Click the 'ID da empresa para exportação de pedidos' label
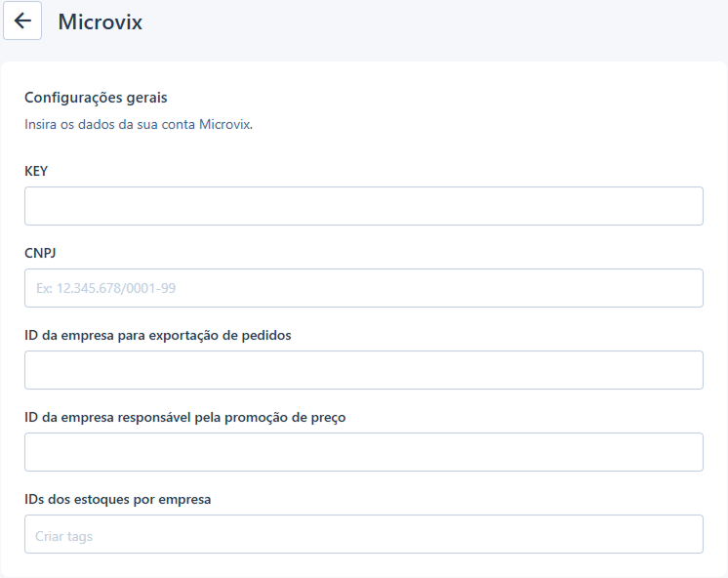728x578 pixels. pos(158,336)
